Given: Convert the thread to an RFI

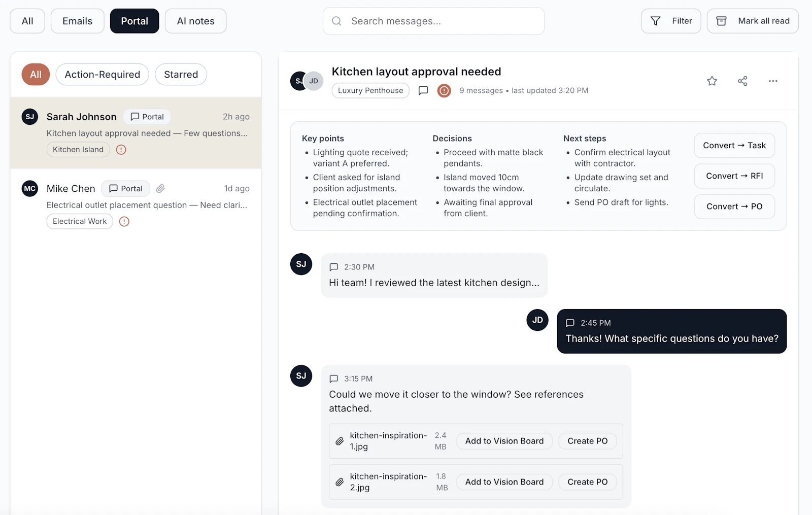Looking at the screenshot, I should (x=734, y=176).
